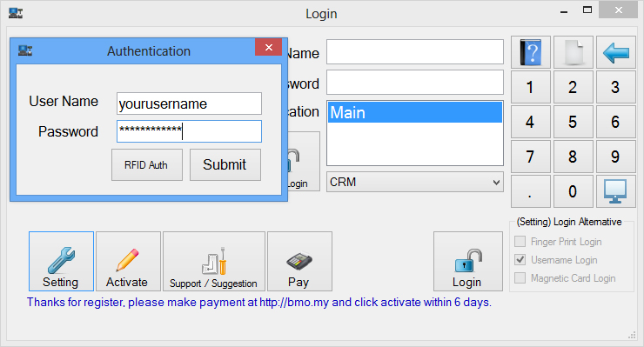Click the Login padlock button

click(468, 261)
